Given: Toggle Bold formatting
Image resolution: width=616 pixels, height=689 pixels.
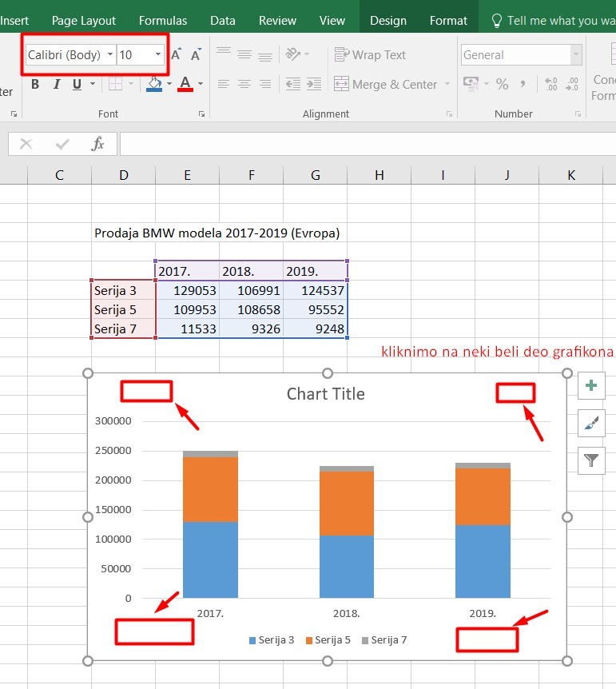Looking at the screenshot, I should [35, 84].
